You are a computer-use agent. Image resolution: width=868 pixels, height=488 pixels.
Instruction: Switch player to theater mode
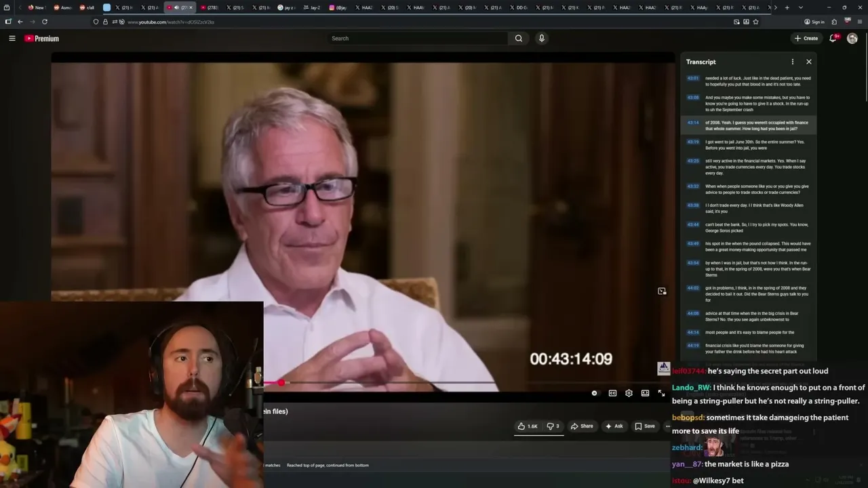tap(645, 393)
